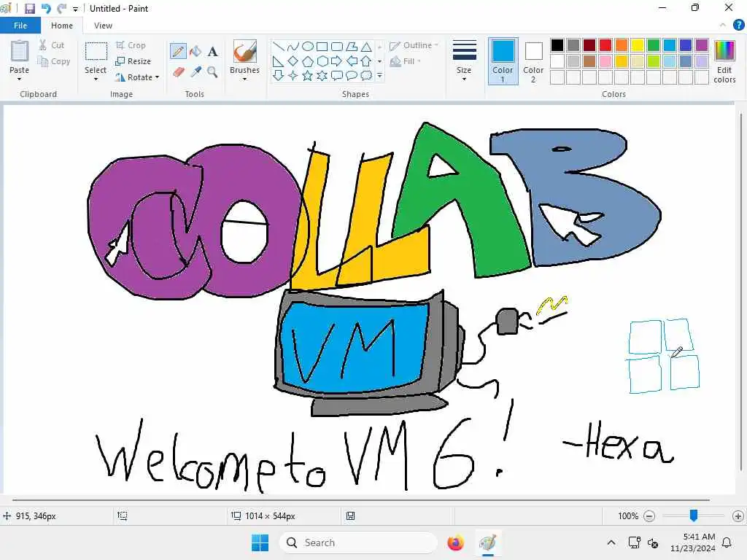The image size is (747, 560).
Task: Click the Undo arrow in title bar
Action: click(x=46, y=8)
